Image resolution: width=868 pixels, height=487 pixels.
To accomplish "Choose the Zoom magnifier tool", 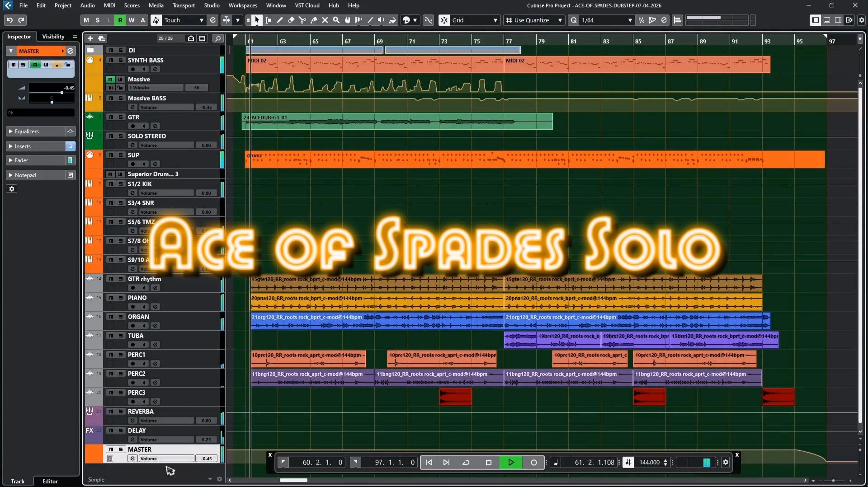I will pyautogui.click(x=336, y=20).
